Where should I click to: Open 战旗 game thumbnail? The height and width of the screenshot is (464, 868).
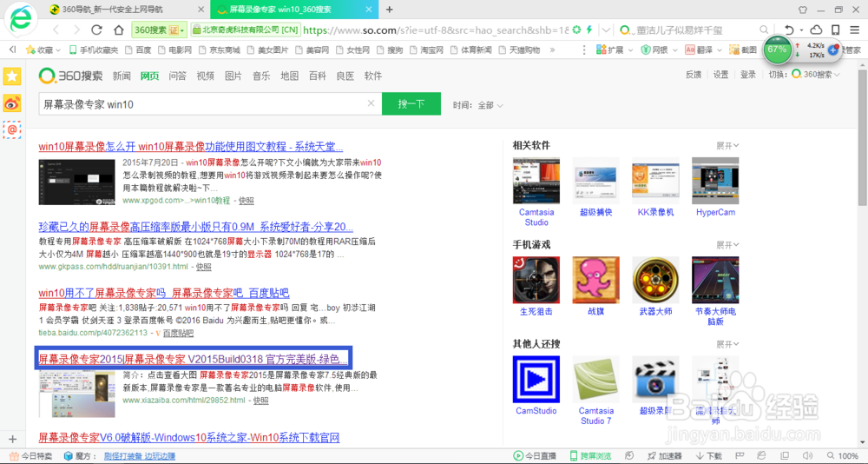tap(595, 280)
